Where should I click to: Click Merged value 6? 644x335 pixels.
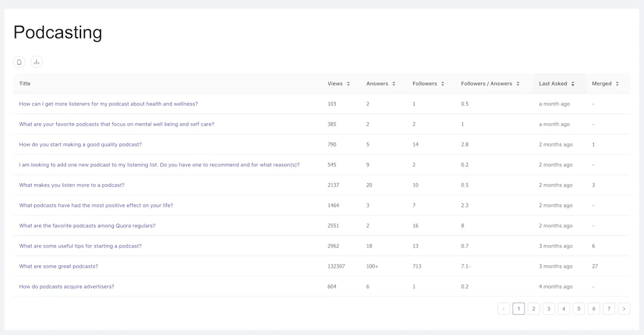pos(594,246)
